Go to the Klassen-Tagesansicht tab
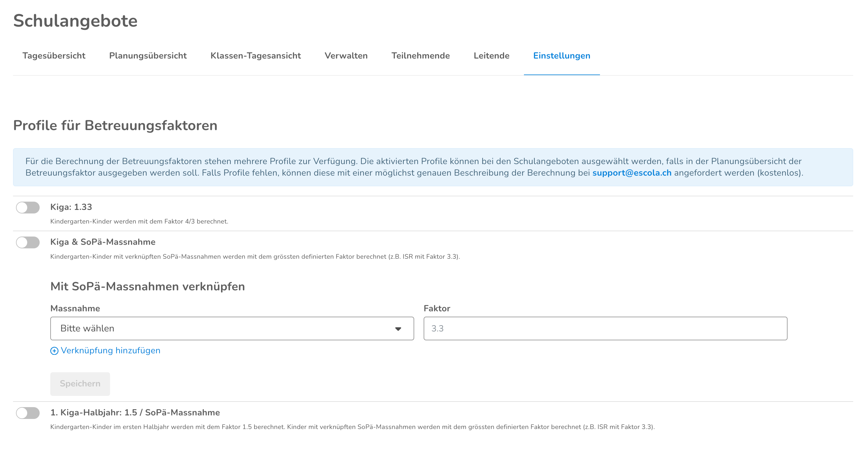 pyautogui.click(x=255, y=56)
